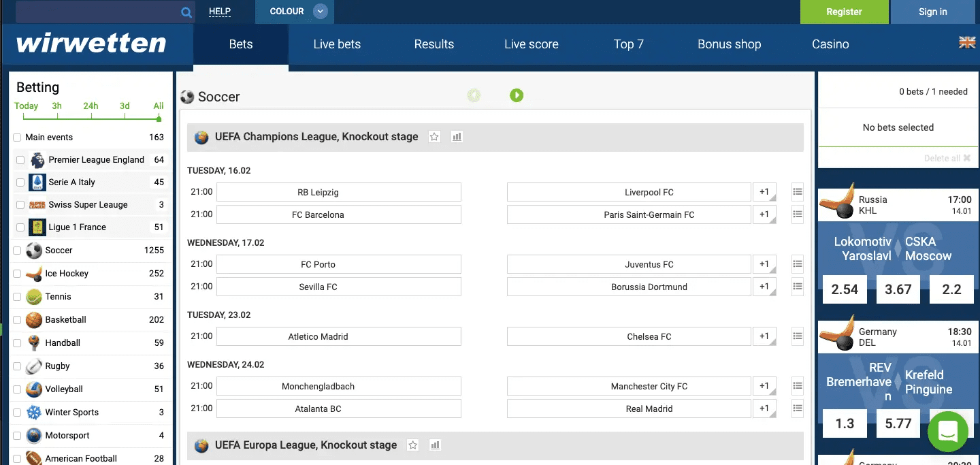Open market list icon for RB Leipzig match
The image size is (980, 465).
798,192
